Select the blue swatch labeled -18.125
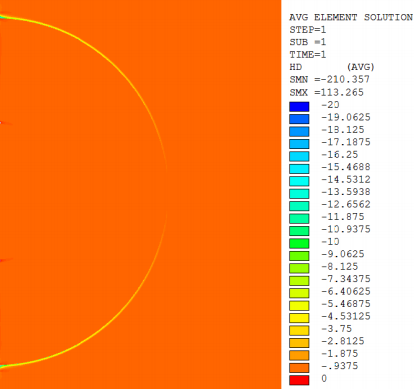The width and height of the screenshot is (414, 389). (x=299, y=131)
